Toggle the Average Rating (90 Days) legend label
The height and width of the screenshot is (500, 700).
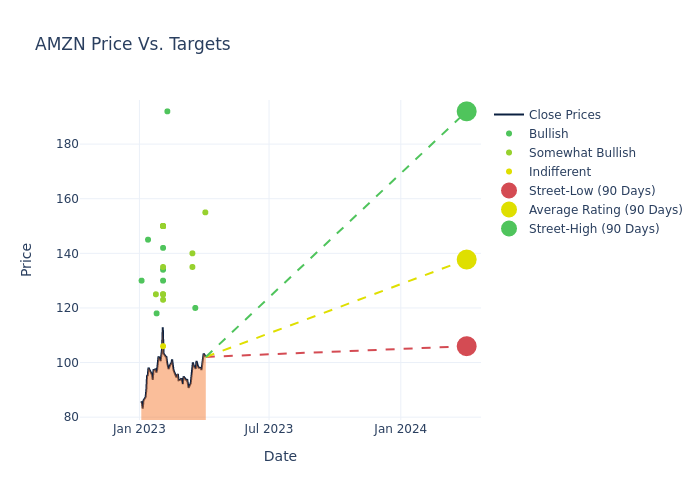click(605, 210)
